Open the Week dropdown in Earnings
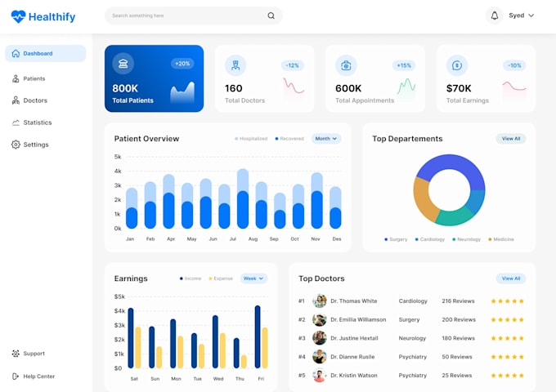The image size is (556, 392). click(253, 278)
